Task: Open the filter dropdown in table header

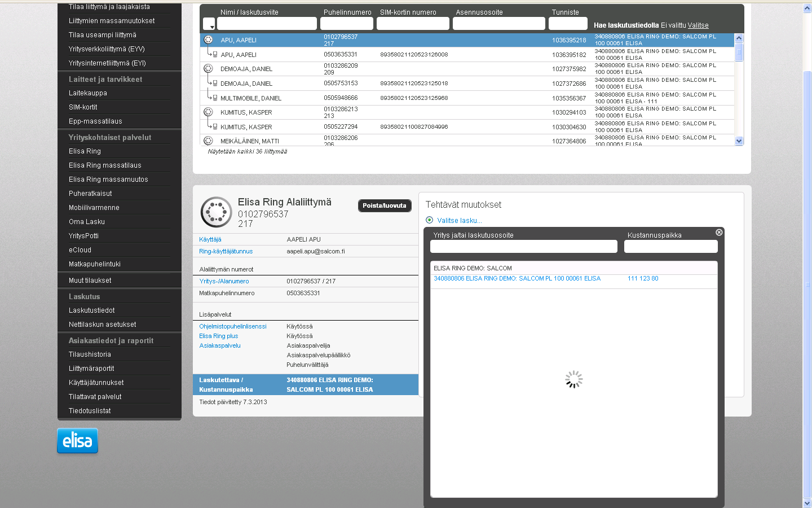Action: point(209,24)
